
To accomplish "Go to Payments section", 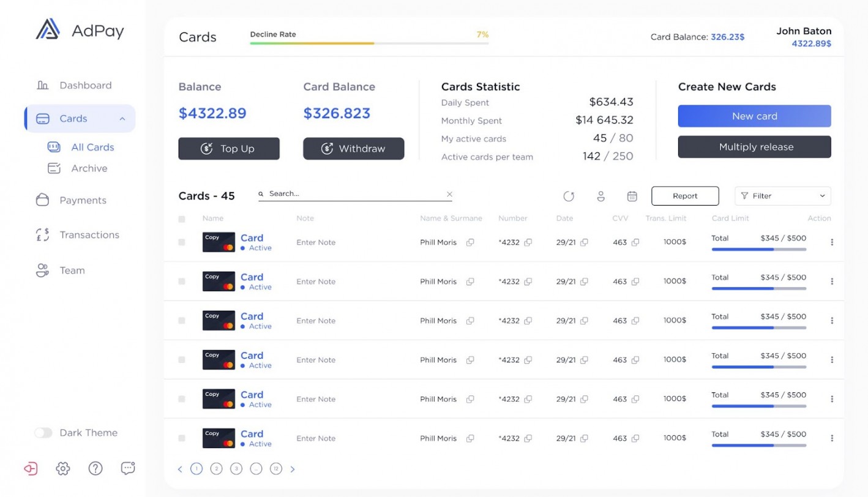I will (x=71, y=200).
